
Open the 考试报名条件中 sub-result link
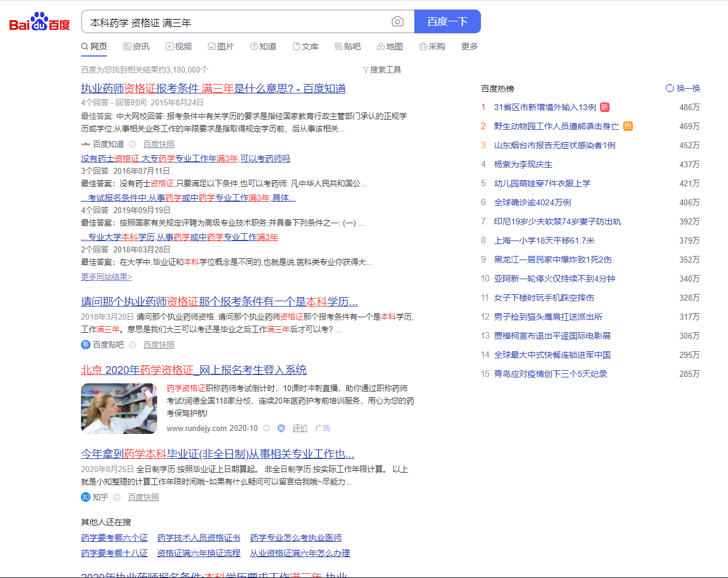(x=188, y=198)
